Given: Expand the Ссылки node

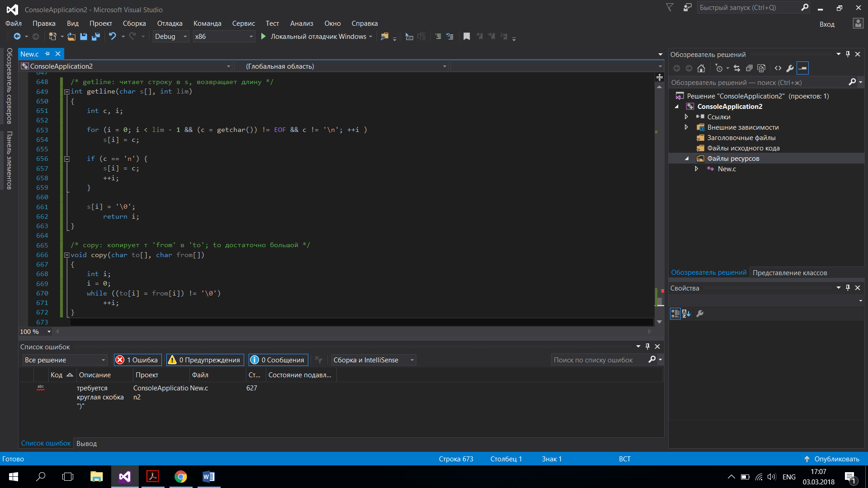Looking at the screenshot, I should pos(686,117).
